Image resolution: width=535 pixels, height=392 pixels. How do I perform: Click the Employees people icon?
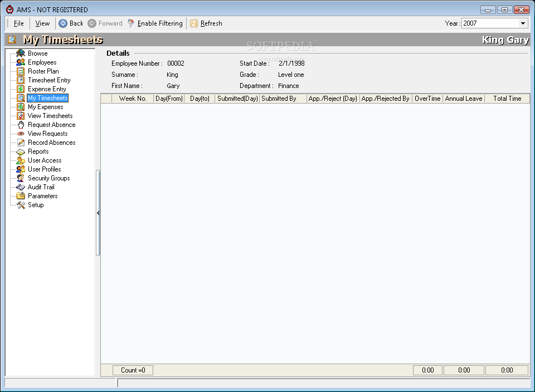pos(21,62)
